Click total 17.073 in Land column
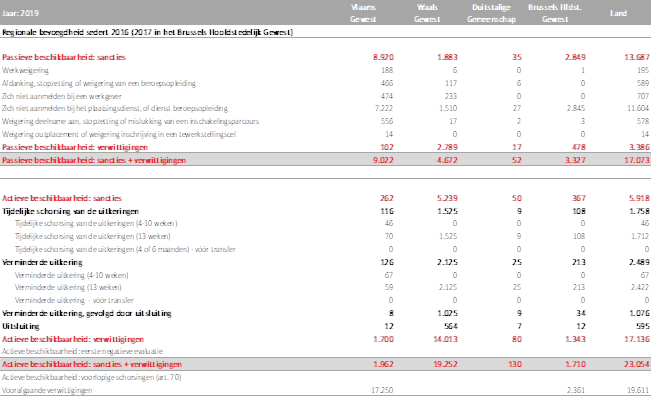This screenshot has width=652, height=397. coord(637,160)
